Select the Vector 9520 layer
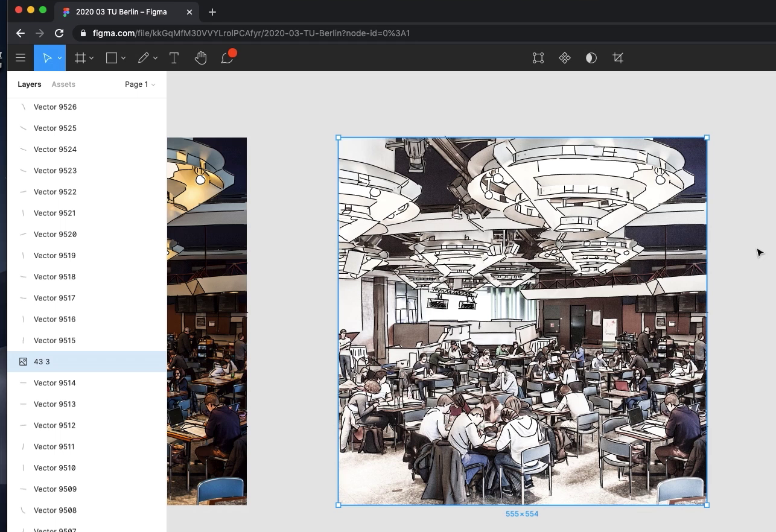Image resolution: width=776 pixels, height=532 pixels. coord(55,235)
